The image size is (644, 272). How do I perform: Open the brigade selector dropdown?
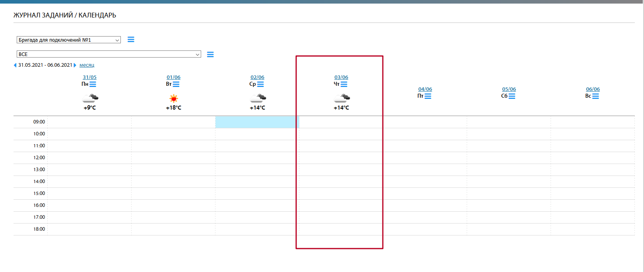[x=69, y=40]
